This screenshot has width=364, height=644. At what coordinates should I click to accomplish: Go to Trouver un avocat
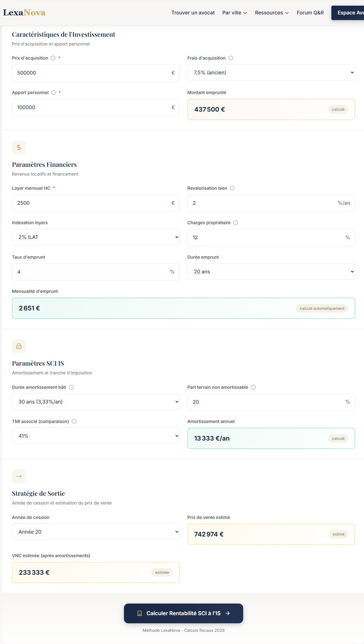(x=193, y=13)
